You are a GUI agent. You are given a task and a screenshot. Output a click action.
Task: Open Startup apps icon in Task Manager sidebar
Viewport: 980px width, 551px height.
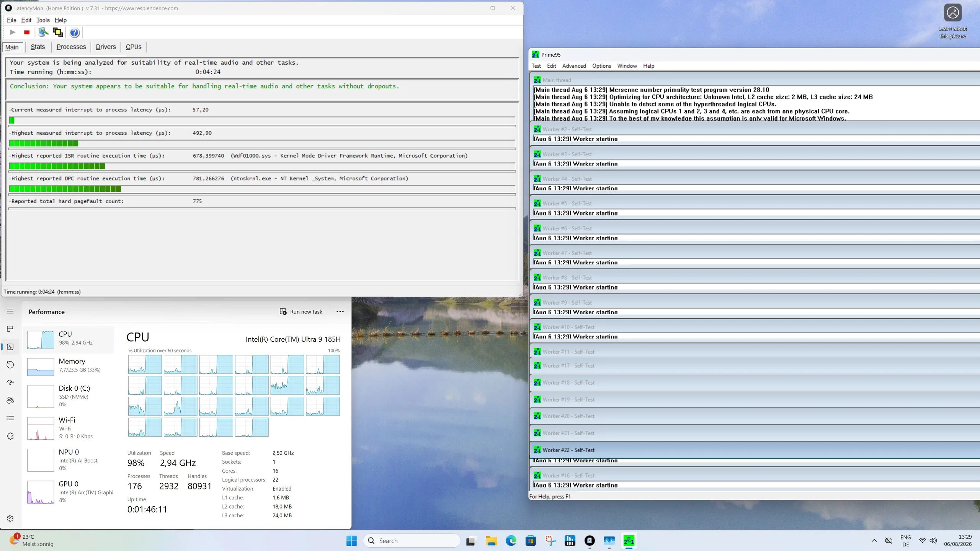pos(10,382)
